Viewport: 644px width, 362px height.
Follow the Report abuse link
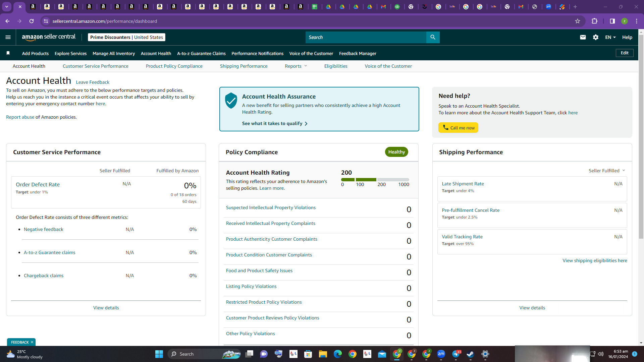[x=20, y=117]
